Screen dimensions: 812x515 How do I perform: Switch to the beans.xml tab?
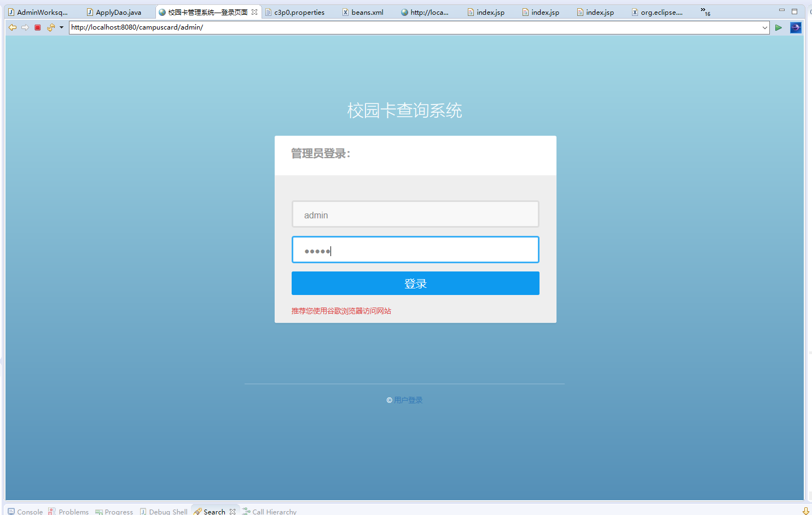pos(363,11)
